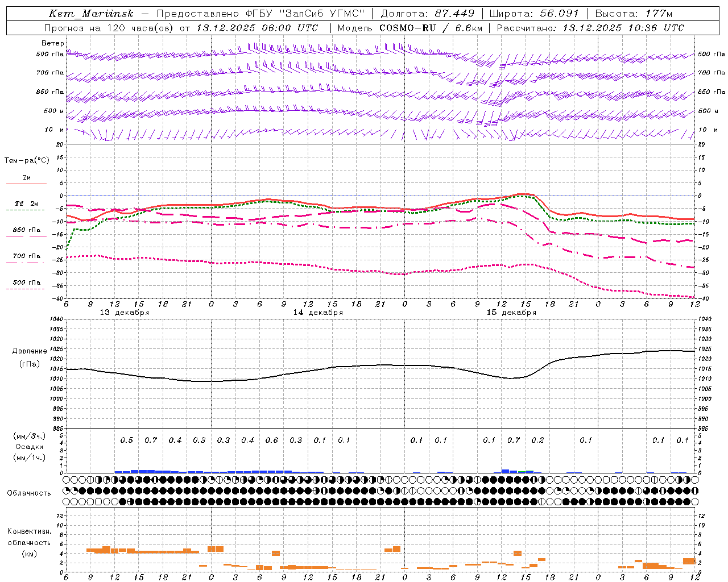Click the date label 15 декабря
728x582 pixels.
tap(511, 313)
